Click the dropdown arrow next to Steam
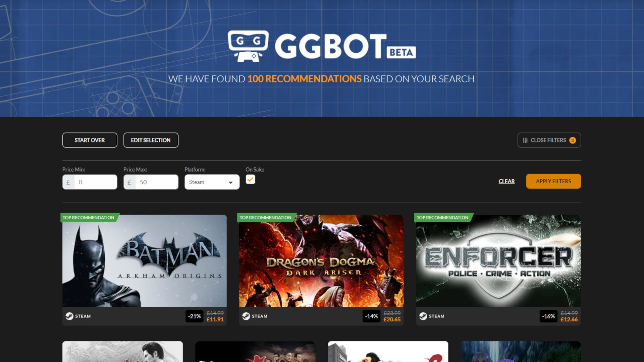This screenshot has width=644, height=362. [230, 182]
